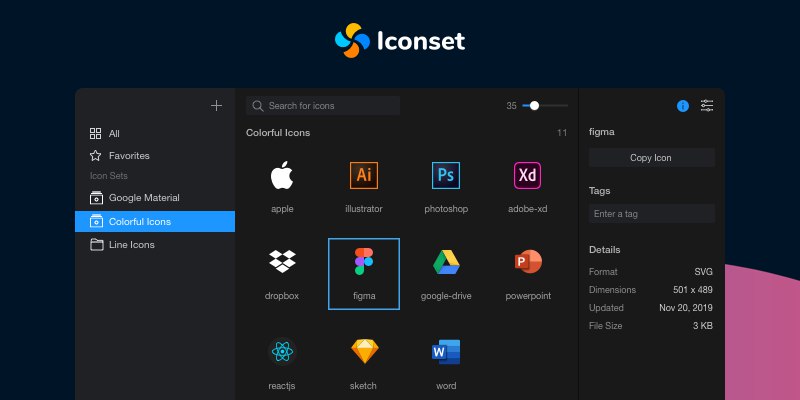Show All icons in sidebar
This screenshot has height=400, width=800.
coord(155,134)
